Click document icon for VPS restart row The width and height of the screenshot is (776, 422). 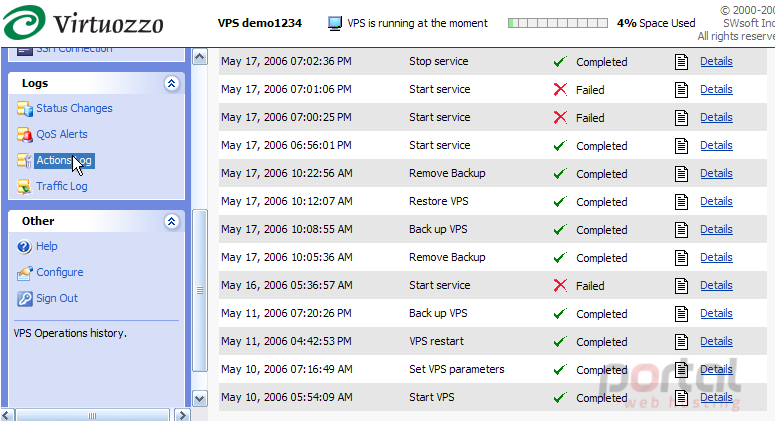coord(681,342)
